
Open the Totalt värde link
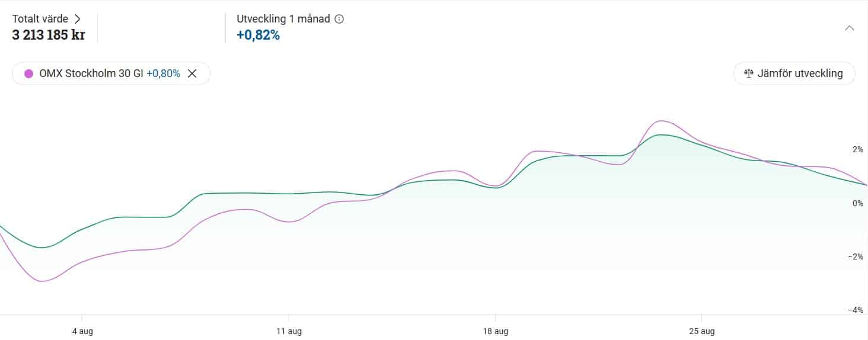point(40,19)
